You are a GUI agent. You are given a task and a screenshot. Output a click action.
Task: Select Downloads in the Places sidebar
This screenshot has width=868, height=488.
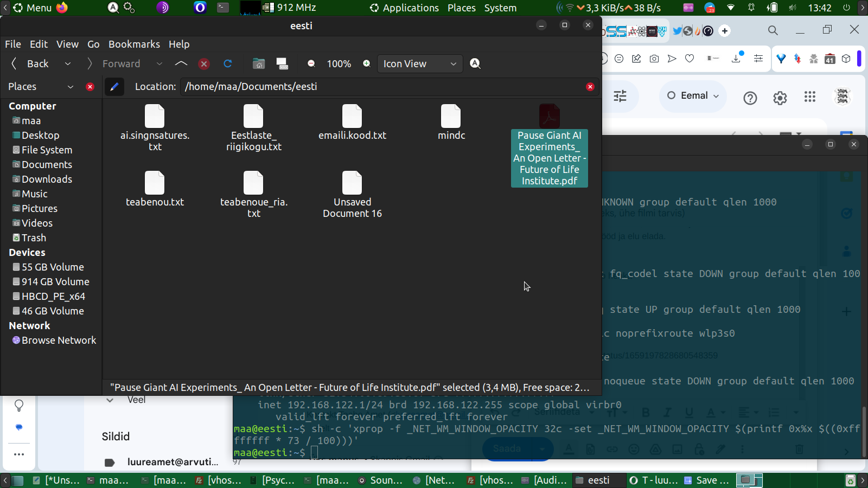(47, 179)
